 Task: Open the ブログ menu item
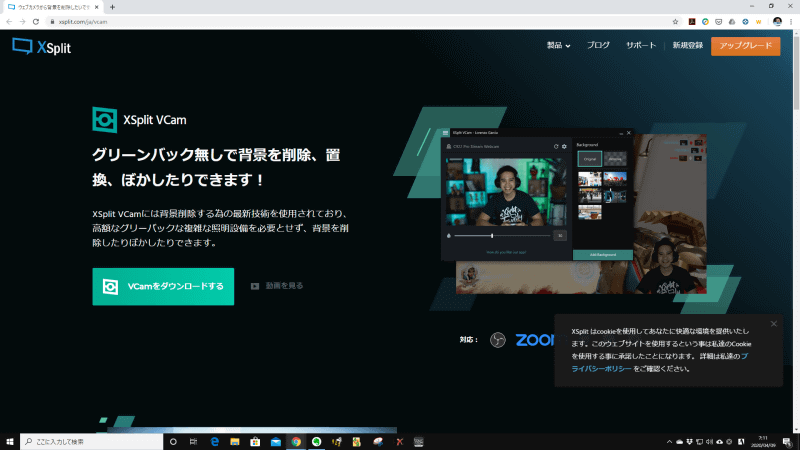598,45
